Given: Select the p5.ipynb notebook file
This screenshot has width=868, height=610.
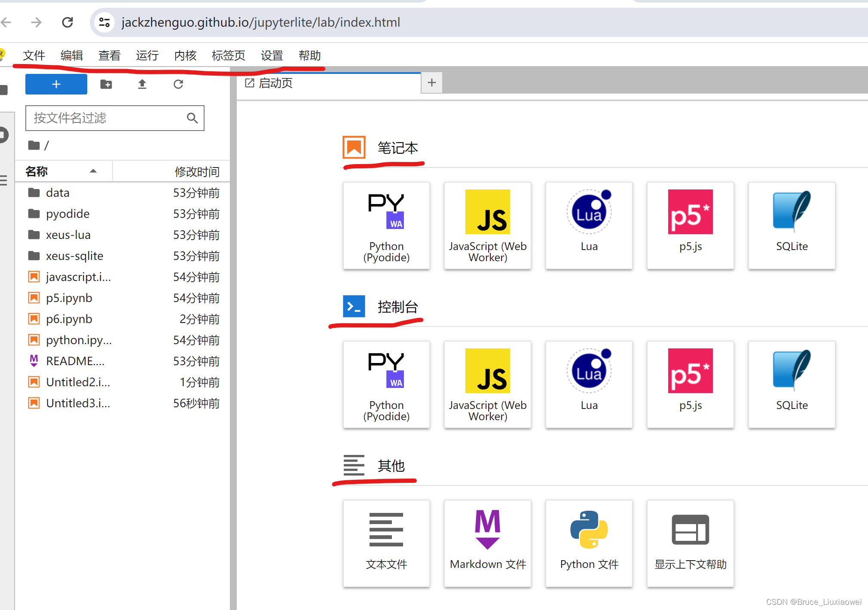Looking at the screenshot, I should (x=122, y=298).
